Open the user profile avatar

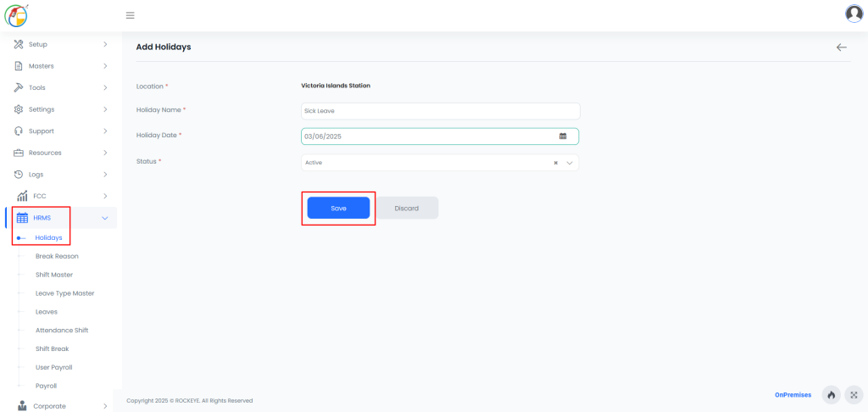pyautogui.click(x=854, y=14)
